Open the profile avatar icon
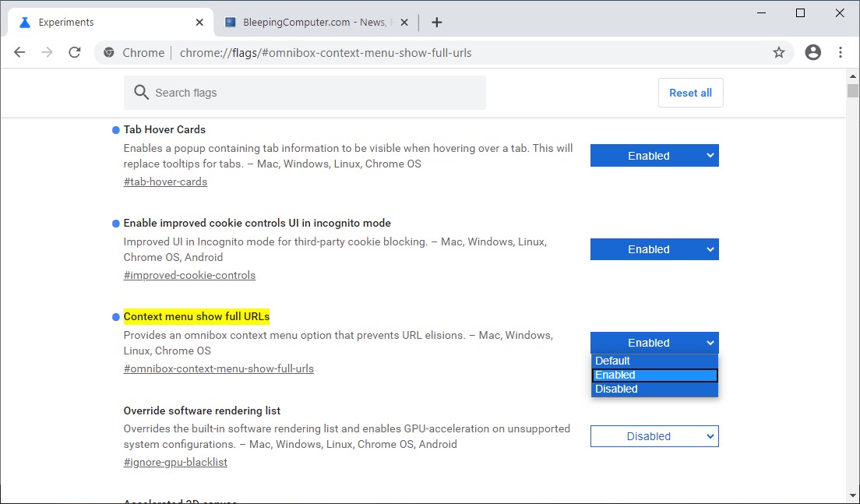The height and width of the screenshot is (504, 860). click(812, 52)
